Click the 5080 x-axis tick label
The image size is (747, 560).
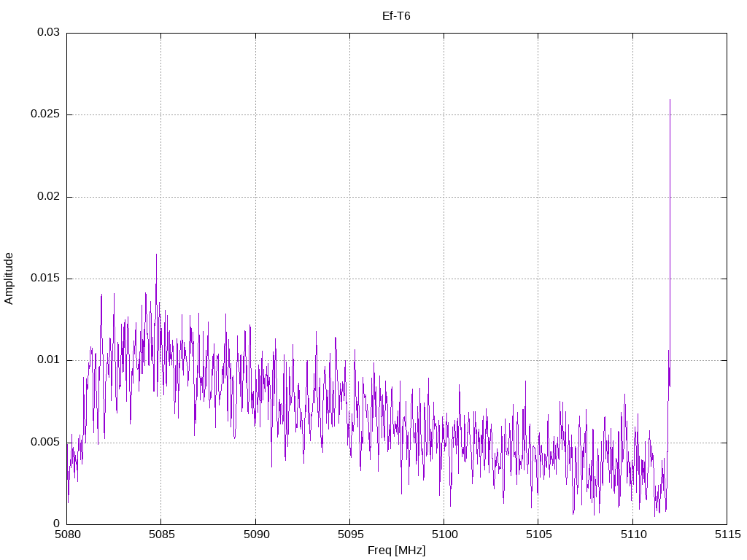pos(67,534)
